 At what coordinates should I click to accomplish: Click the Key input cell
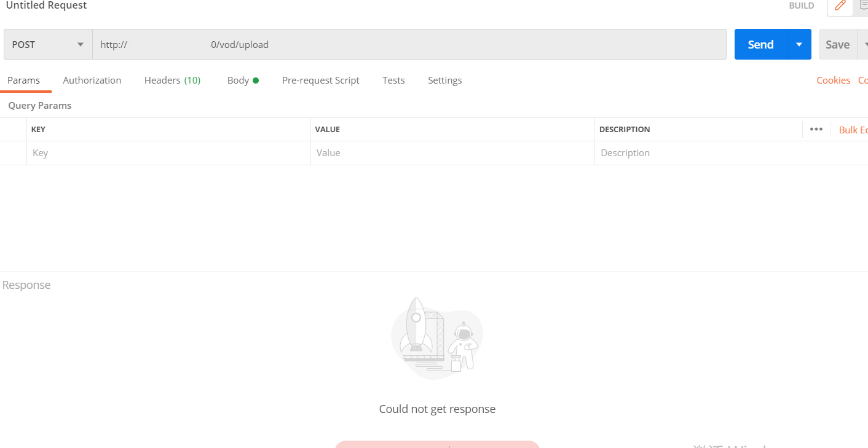[168, 153]
